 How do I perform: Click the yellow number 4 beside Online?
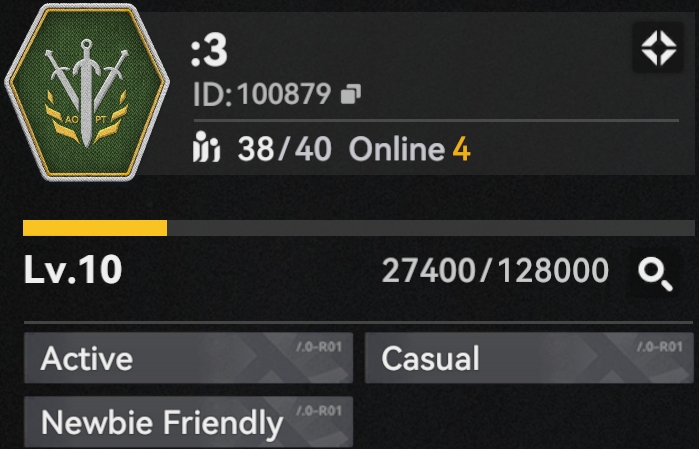461,149
